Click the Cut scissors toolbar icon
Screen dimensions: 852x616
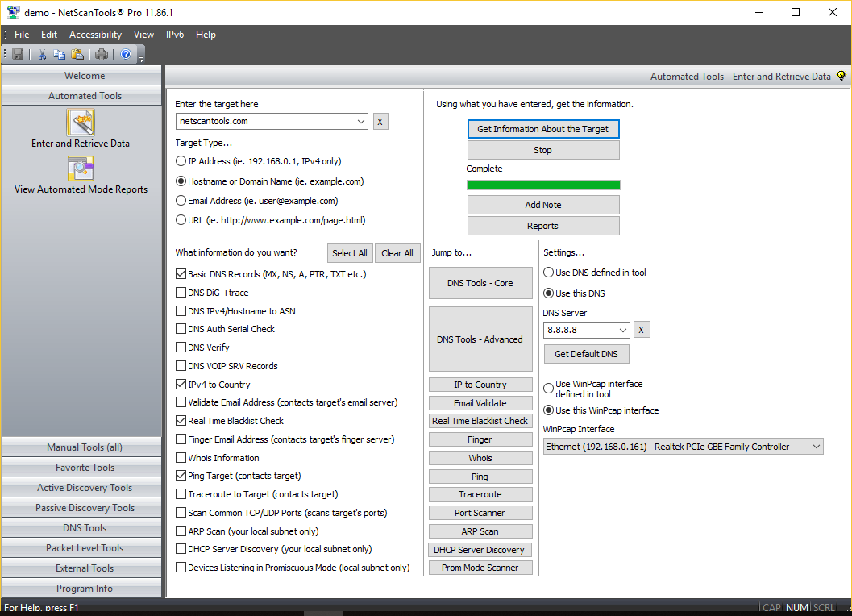pyautogui.click(x=42, y=54)
